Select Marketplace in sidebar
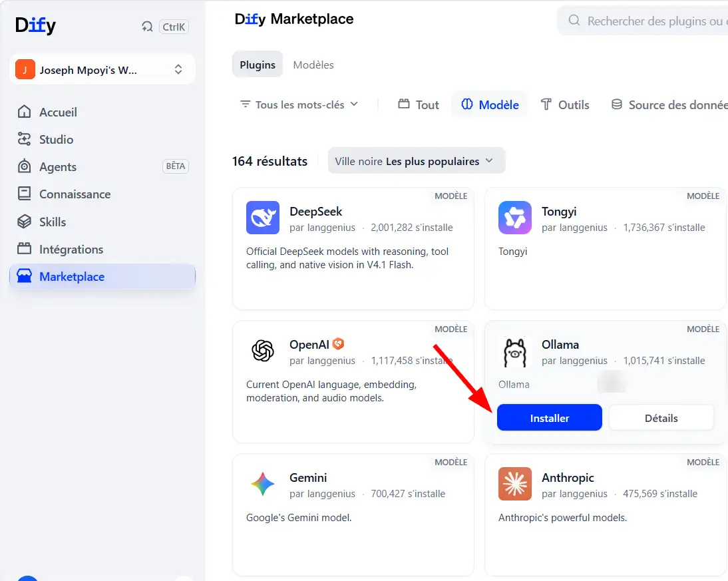728x581 pixels. pyautogui.click(x=102, y=276)
